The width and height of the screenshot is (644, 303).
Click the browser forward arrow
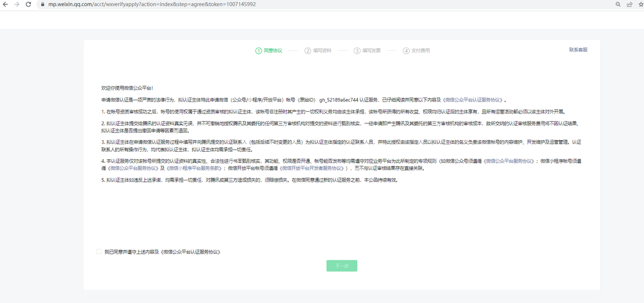(17, 4)
